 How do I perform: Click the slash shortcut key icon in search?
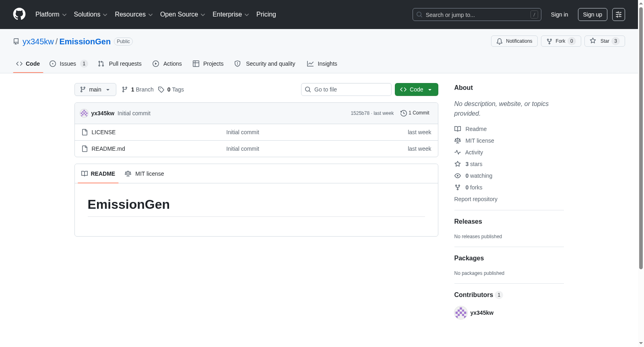(x=534, y=15)
